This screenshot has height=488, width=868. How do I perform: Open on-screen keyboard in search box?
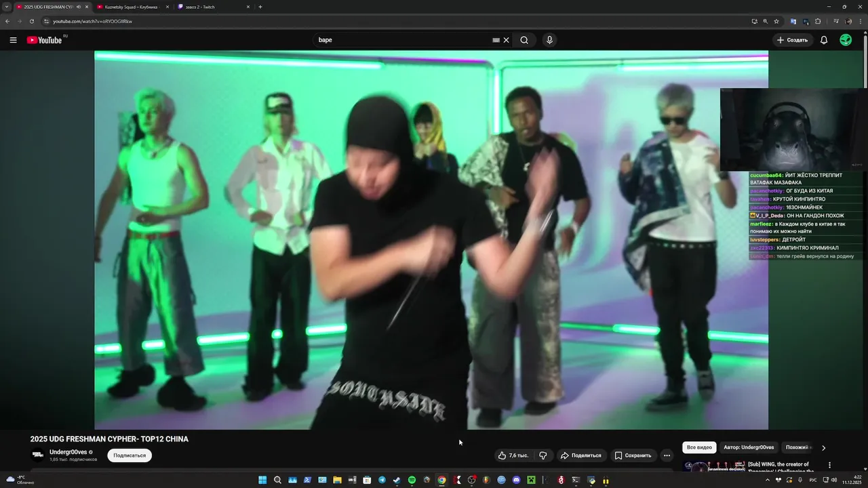[x=496, y=40]
